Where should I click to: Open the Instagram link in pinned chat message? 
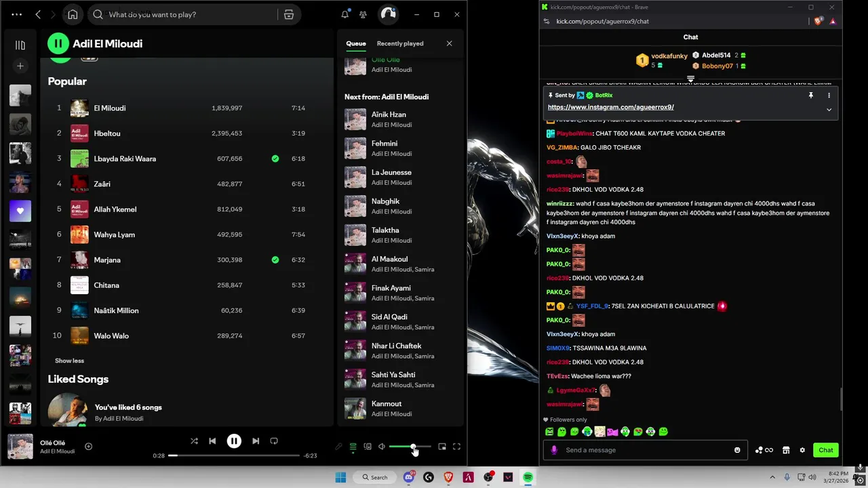610,107
